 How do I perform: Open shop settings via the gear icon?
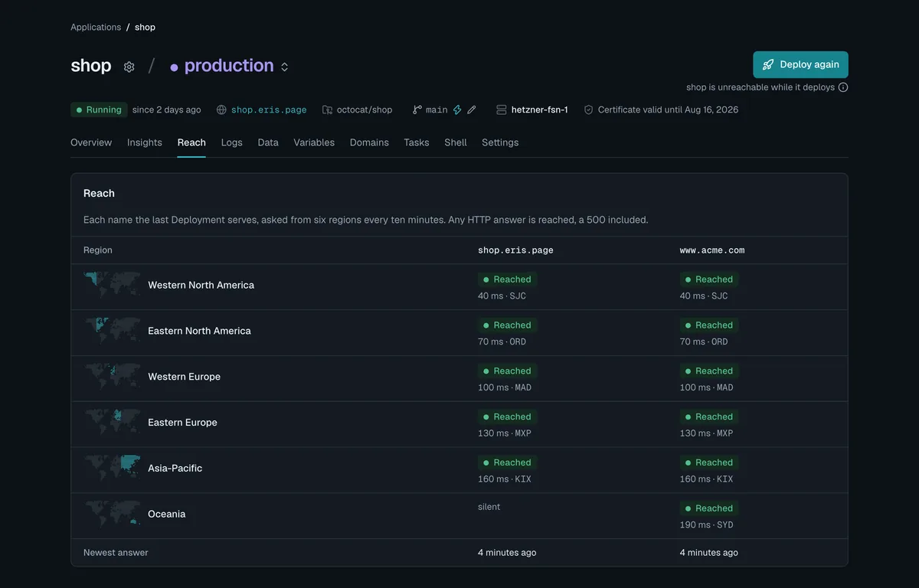pos(129,67)
